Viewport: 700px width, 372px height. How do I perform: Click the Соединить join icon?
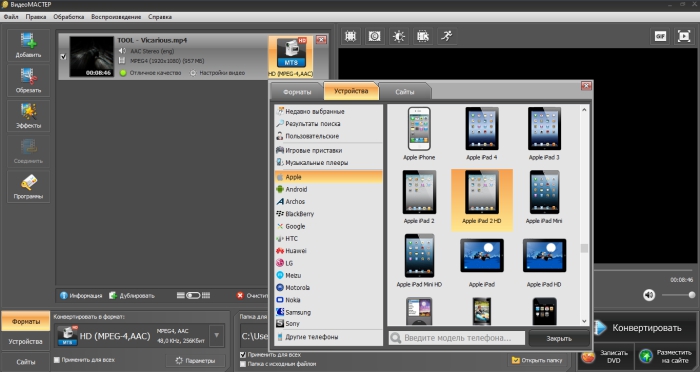point(28,151)
